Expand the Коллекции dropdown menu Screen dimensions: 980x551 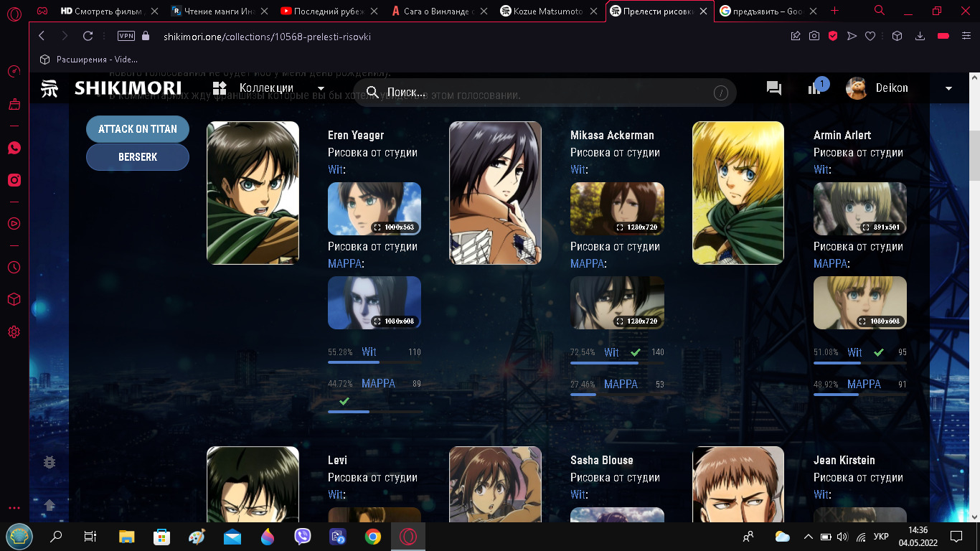coord(321,89)
